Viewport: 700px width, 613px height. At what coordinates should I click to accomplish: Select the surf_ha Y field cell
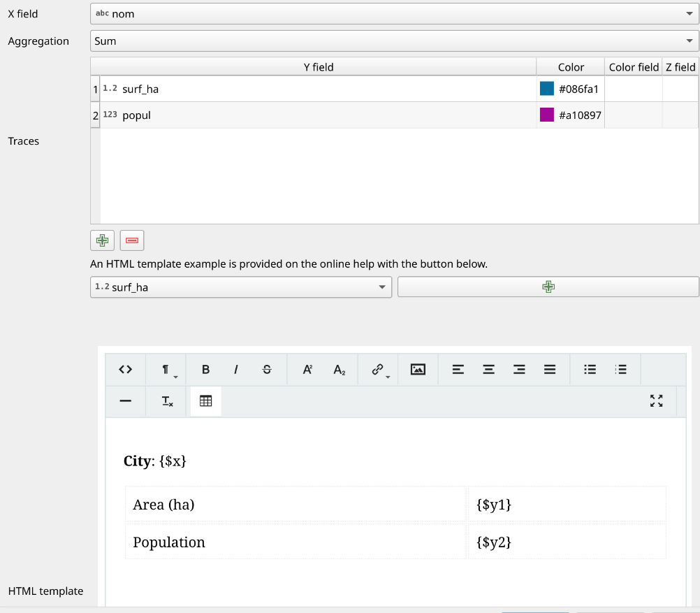tap(318, 89)
